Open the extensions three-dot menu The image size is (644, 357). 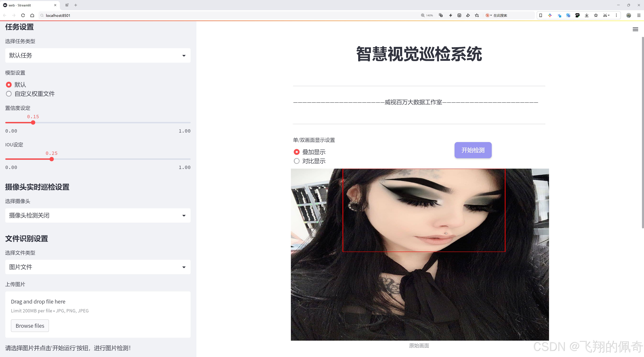[x=616, y=15]
